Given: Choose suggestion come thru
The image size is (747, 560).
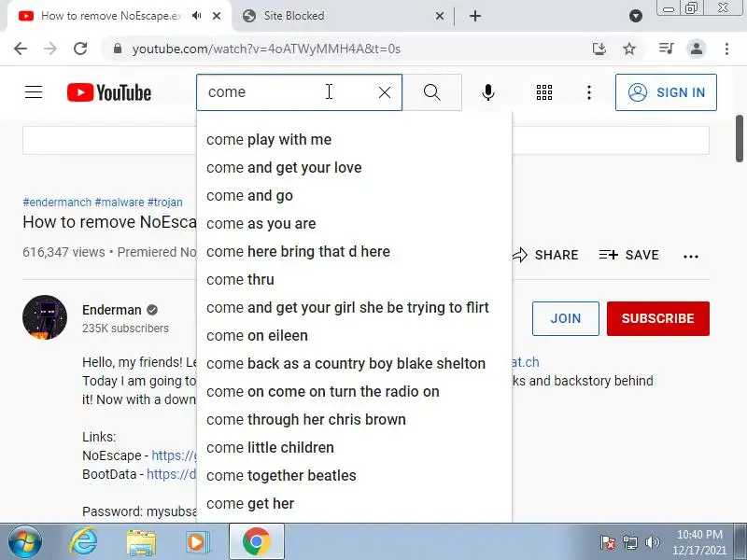Looking at the screenshot, I should pos(354,279).
